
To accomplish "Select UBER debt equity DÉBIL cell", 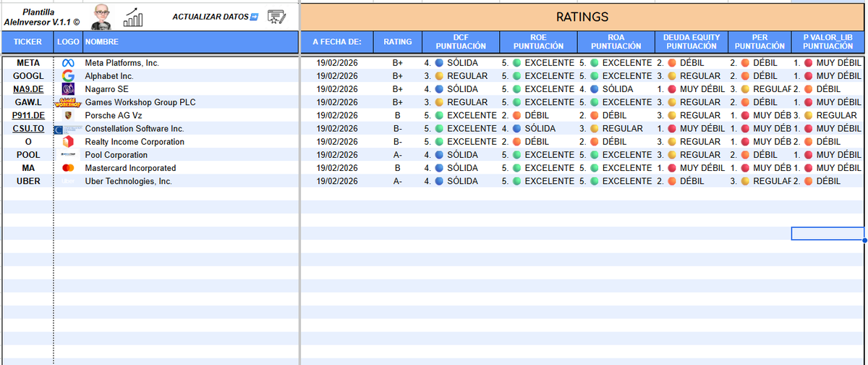I will tap(691, 181).
